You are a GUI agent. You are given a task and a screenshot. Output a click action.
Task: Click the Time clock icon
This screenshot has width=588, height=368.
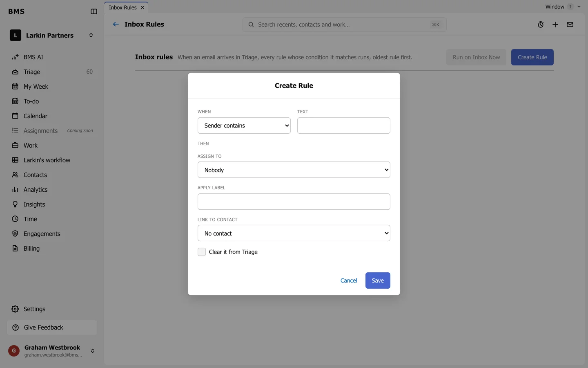coord(15,219)
